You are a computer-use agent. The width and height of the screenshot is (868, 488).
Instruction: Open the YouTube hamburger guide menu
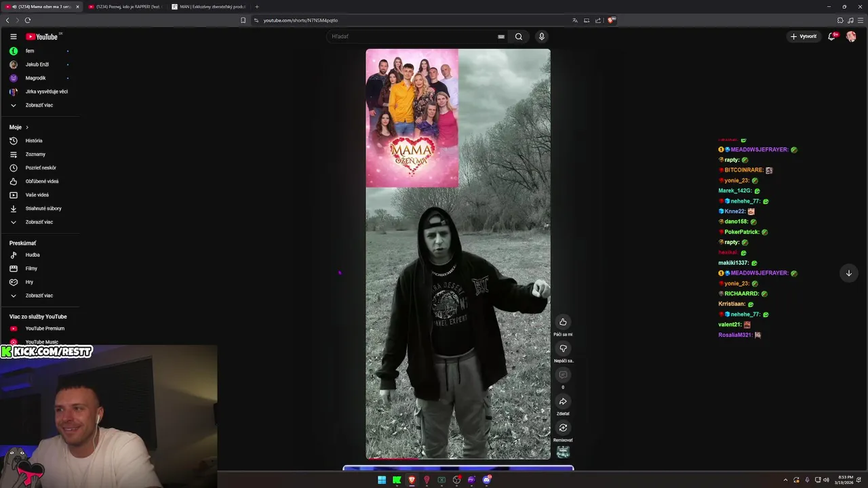pyautogui.click(x=13, y=37)
